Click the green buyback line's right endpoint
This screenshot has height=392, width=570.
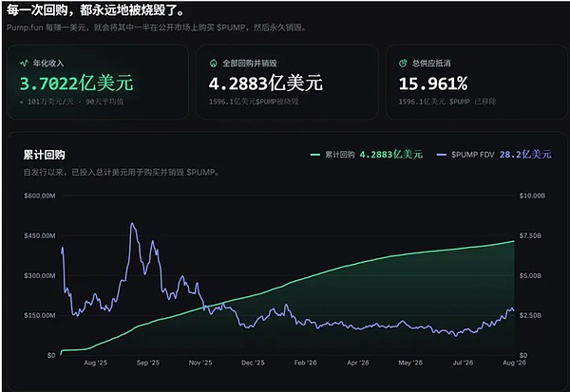pos(514,241)
